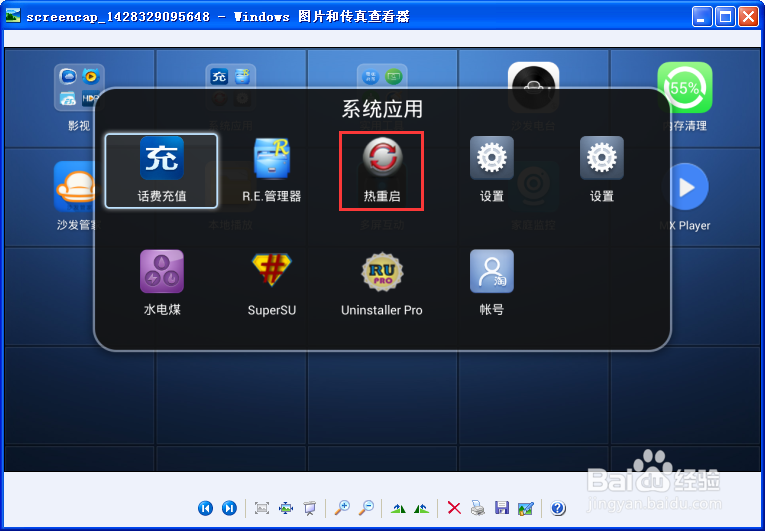Image resolution: width=765 pixels, height=531 pixels.
Task: Open 内存清理 memory cleaner showing 55%
Action: tap(684, 98)
